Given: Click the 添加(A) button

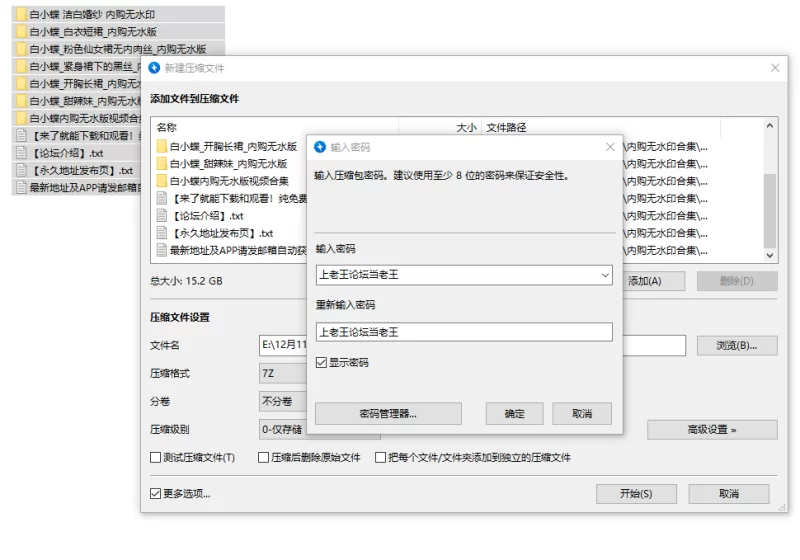Looking at the screenshot, I should tap(653, 281).
